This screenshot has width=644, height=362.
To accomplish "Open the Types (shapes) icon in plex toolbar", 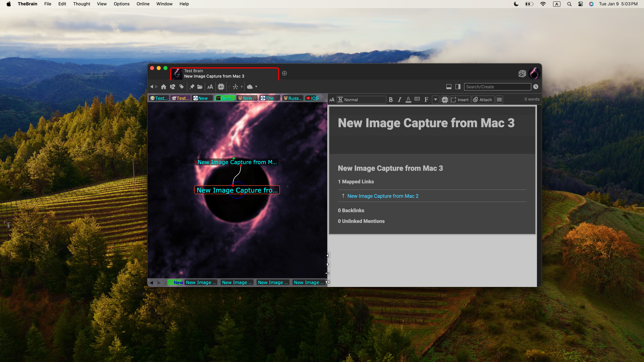I will [x=172, y=87].
